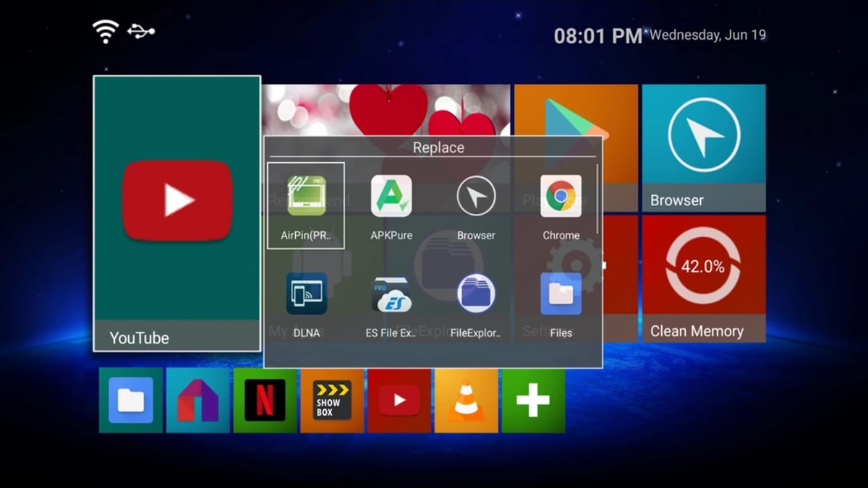Click the Replace dialog title
Viewport: 868px width, 488px height.
[438, 147]
